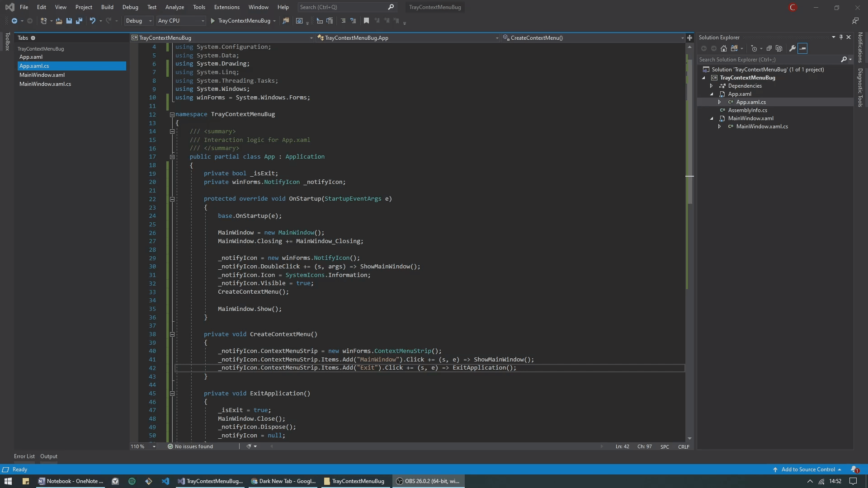Click the Navigate Backward arrow in toolbar
868x488 pixels.
(14, 21)
